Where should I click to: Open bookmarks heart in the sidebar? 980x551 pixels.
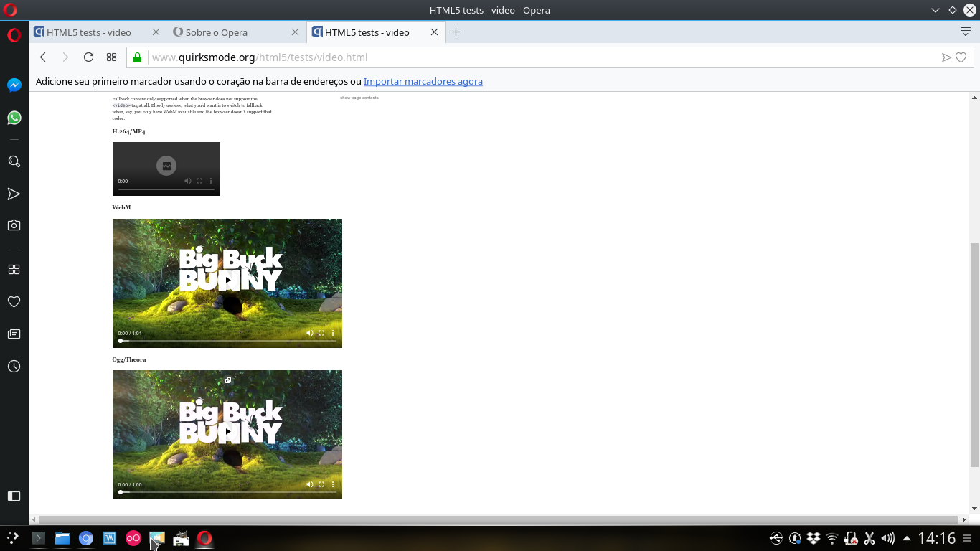pyautogui.click(x=14, y=302)
